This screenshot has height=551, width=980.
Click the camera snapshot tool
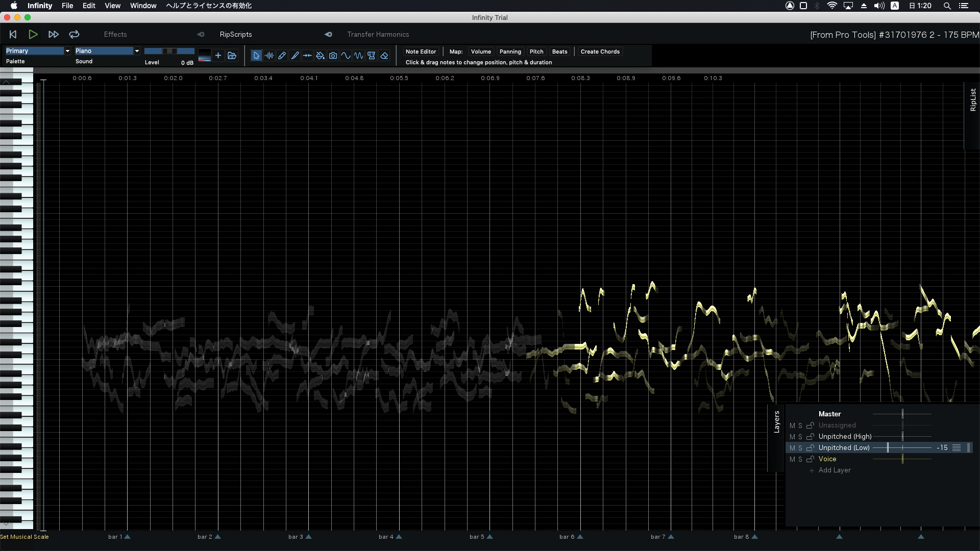click(x=333, y=56)
